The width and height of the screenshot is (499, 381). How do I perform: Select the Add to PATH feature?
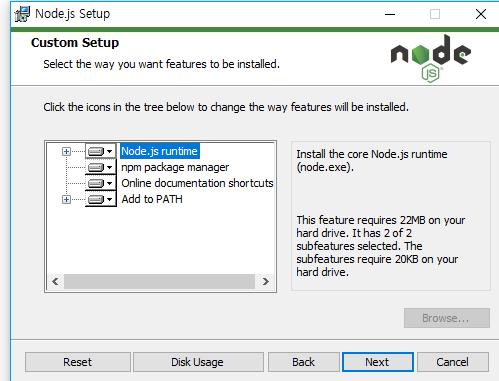(x=152, y=199)
